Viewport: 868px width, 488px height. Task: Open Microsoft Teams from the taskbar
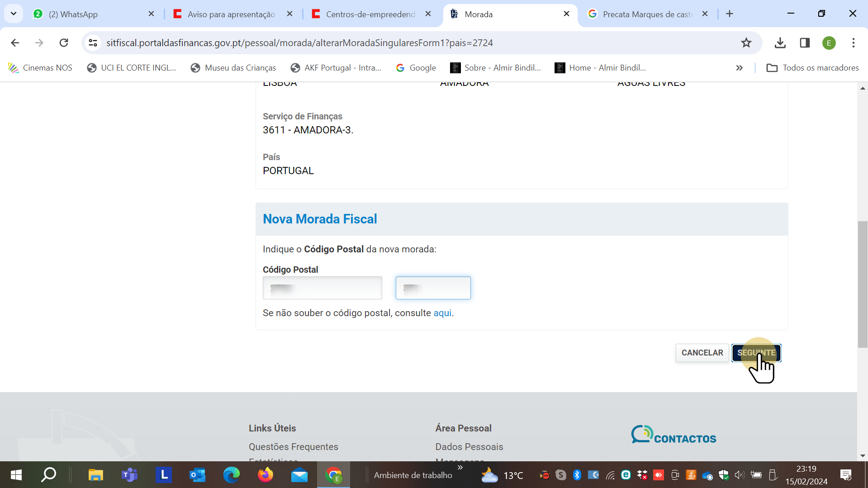129,475
